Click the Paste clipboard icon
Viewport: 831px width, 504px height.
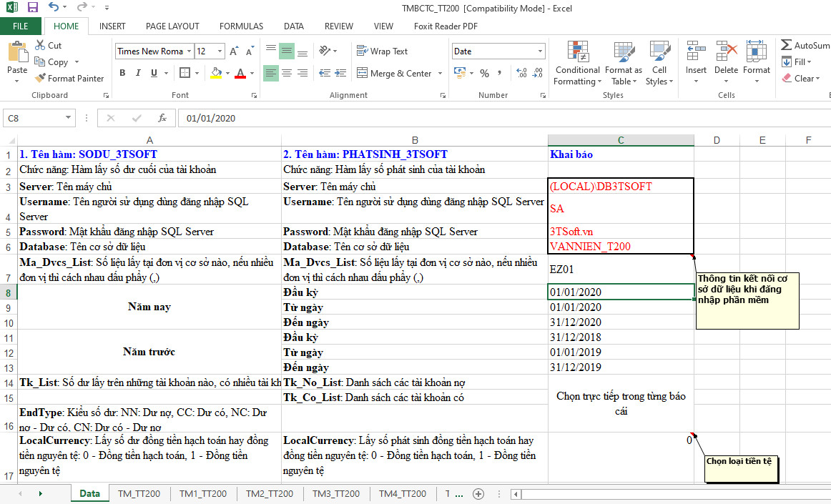pyautogui.click(x=17, y=53)
